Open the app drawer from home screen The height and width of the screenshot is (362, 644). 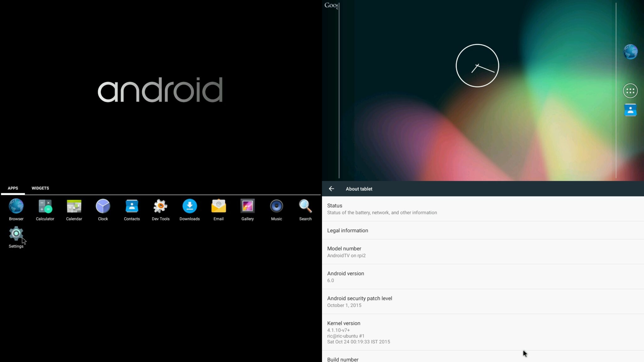click(x=630, y=91)
